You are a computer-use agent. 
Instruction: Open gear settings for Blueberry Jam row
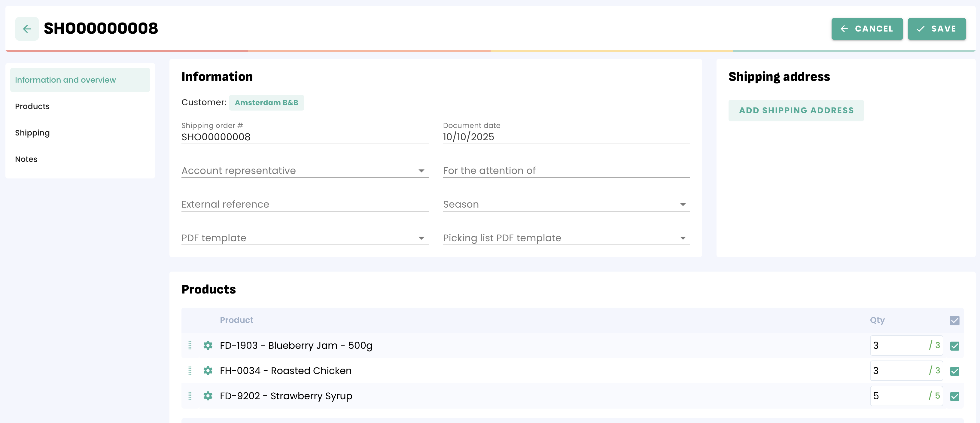coord(208,345)
